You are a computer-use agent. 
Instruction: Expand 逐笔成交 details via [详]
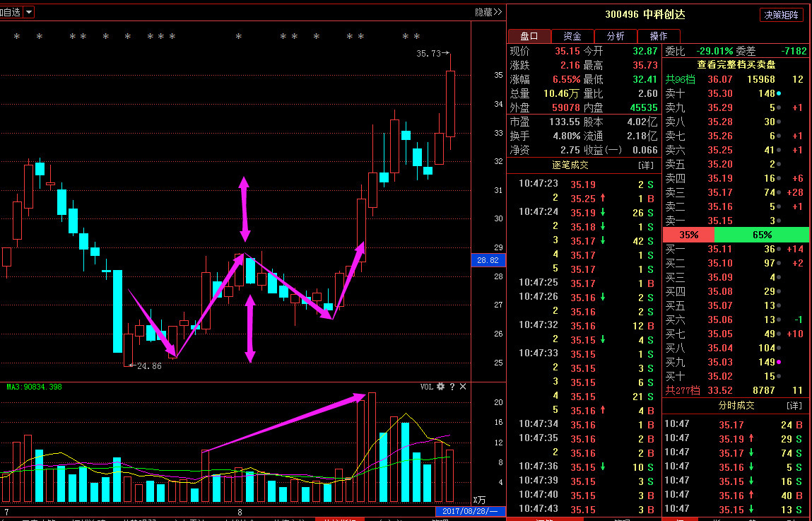coord(645,165)
